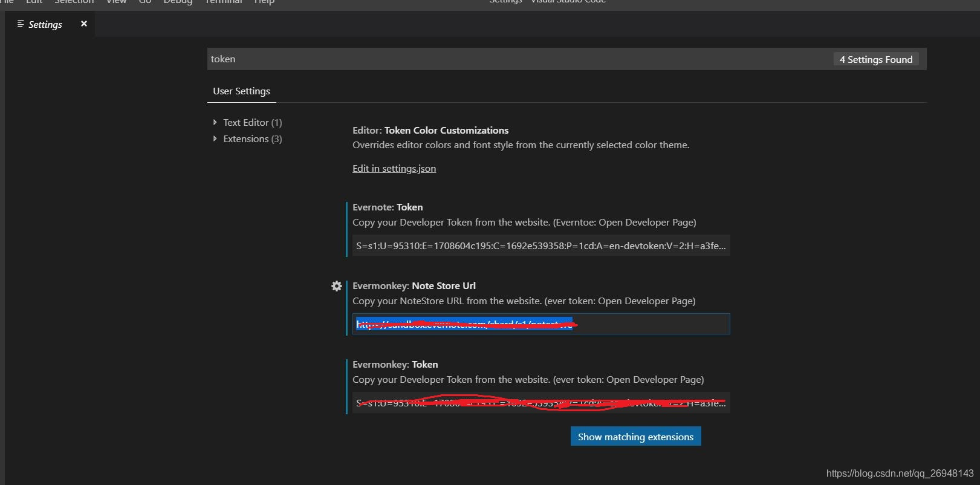This screenshot has width=980, height=485.
Task: Open Edit in settings.json link
Action: pos(394,168)
